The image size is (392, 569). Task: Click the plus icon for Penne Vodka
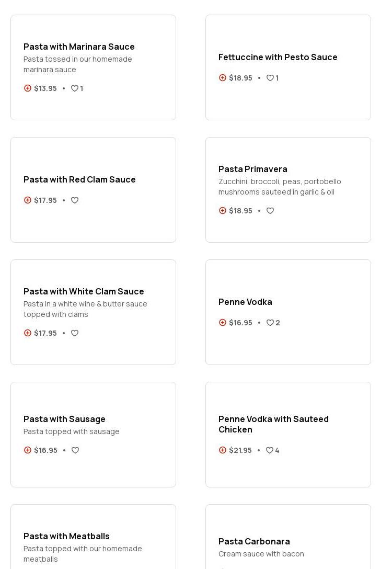223,323
